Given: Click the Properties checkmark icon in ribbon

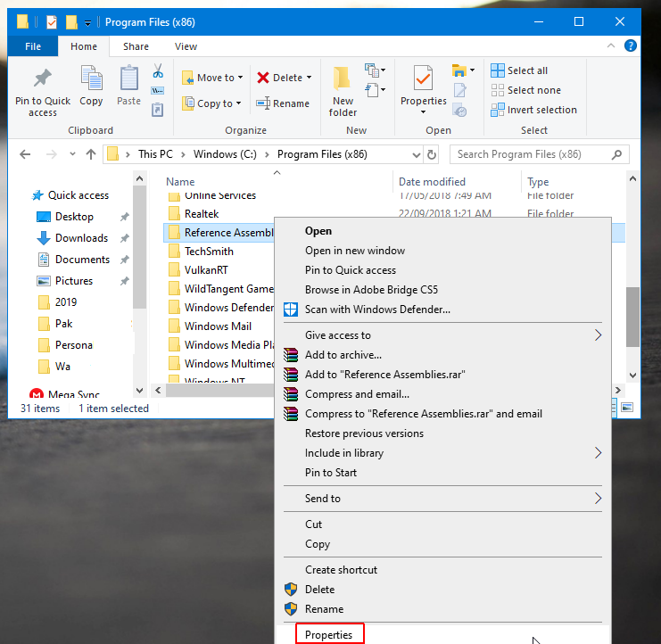Looking at the screenshot, I should (x=423, y=79).
